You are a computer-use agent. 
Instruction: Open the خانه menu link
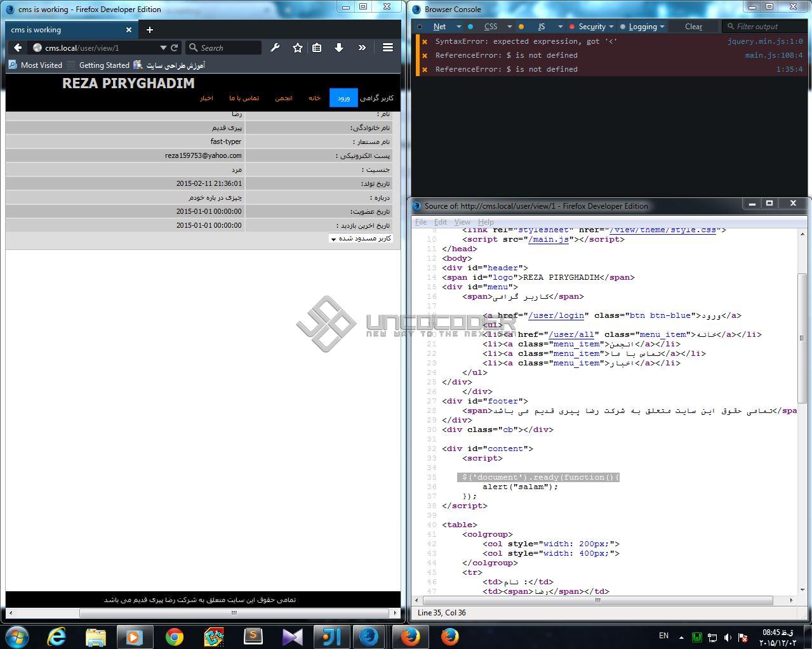tap(315, 98)
